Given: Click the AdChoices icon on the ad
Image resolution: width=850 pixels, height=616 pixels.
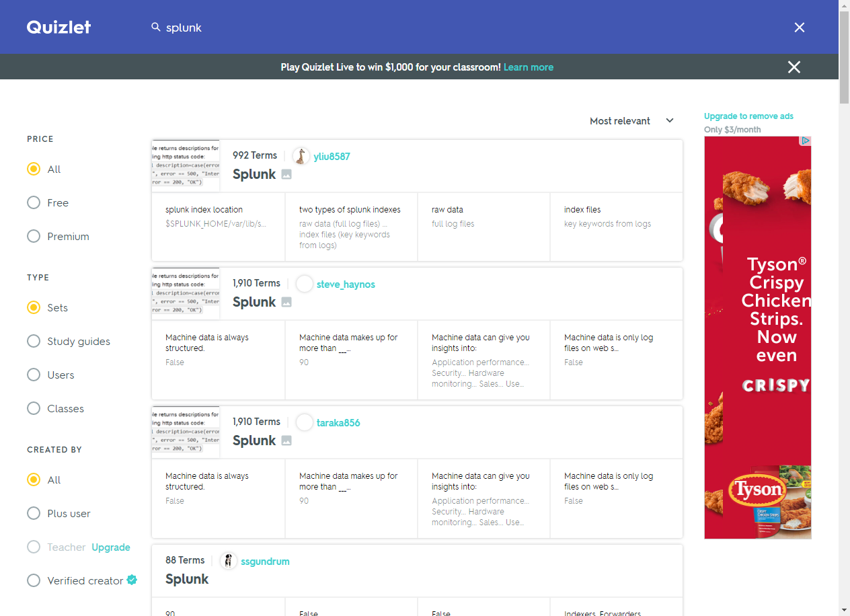Looking at the screenshot, I should point(805,141).
